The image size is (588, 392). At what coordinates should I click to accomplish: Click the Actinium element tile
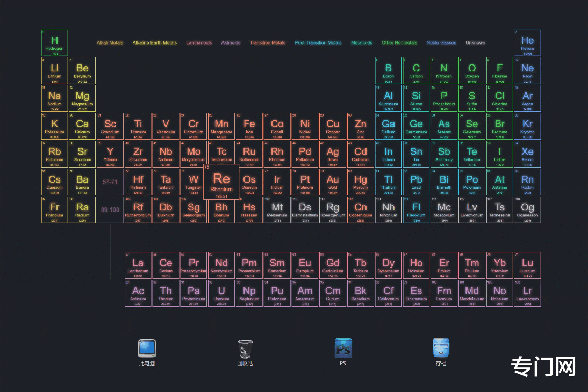tap(138, 293)
